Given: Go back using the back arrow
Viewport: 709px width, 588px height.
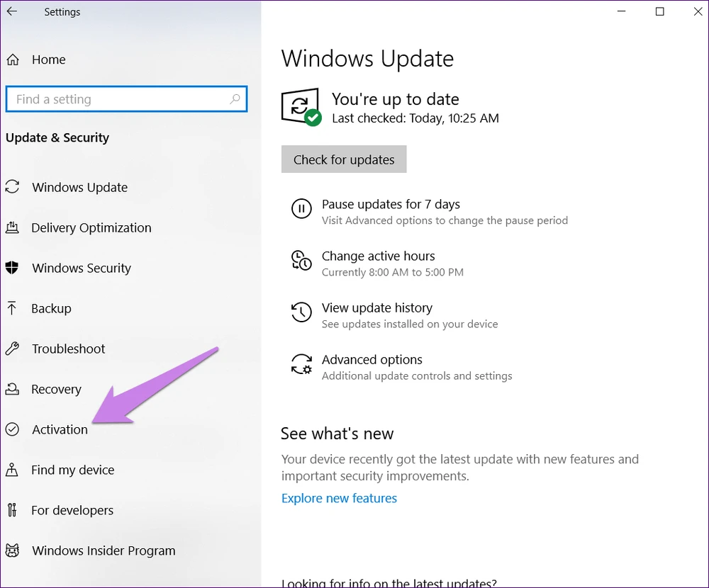Looking at the screenshot, I should click(12, 12).
